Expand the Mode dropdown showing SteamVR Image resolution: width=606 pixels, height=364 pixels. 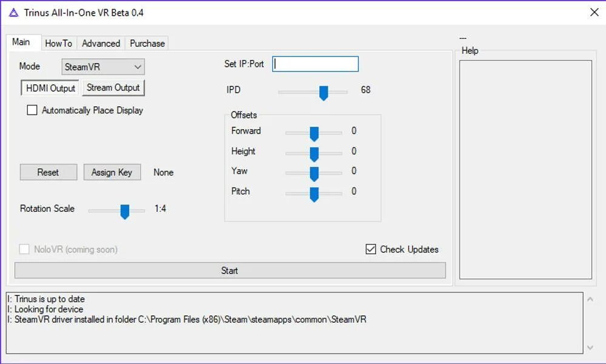click(x=103, y=67)
